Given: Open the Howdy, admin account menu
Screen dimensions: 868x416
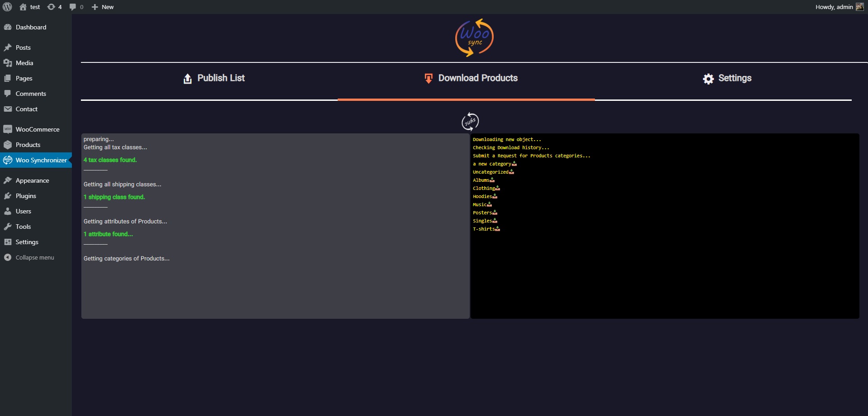Looking at the screenshot, I should [840, 7].
